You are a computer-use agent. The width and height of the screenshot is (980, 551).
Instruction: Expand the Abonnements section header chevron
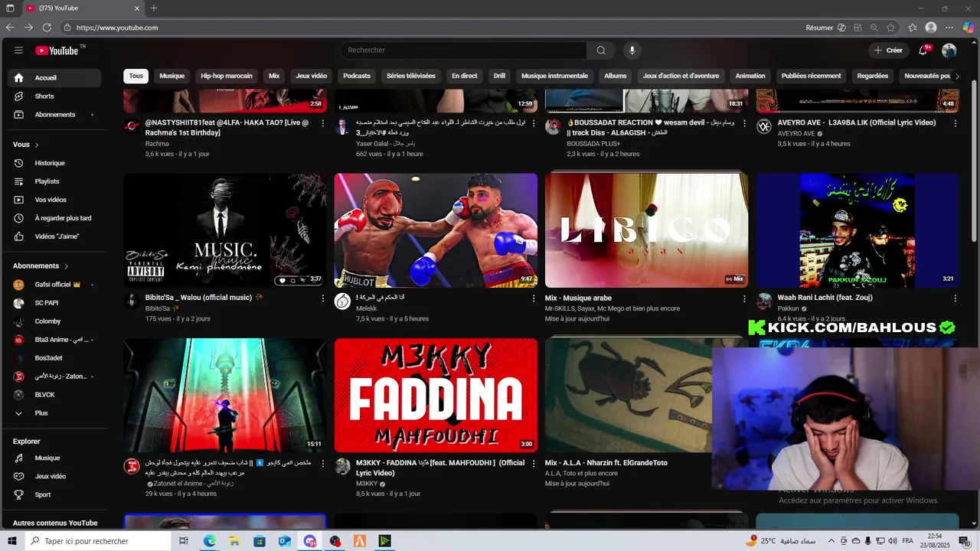pos(66,266)
